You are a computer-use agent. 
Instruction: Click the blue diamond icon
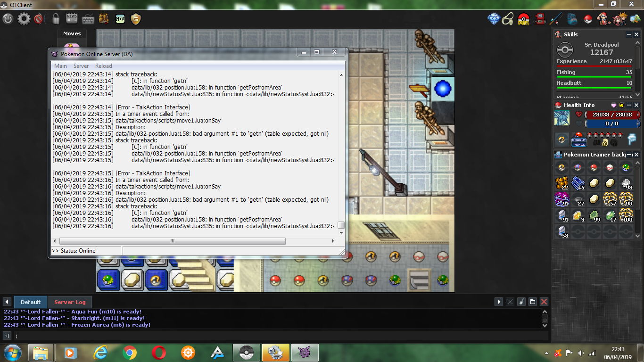(494, 19)
